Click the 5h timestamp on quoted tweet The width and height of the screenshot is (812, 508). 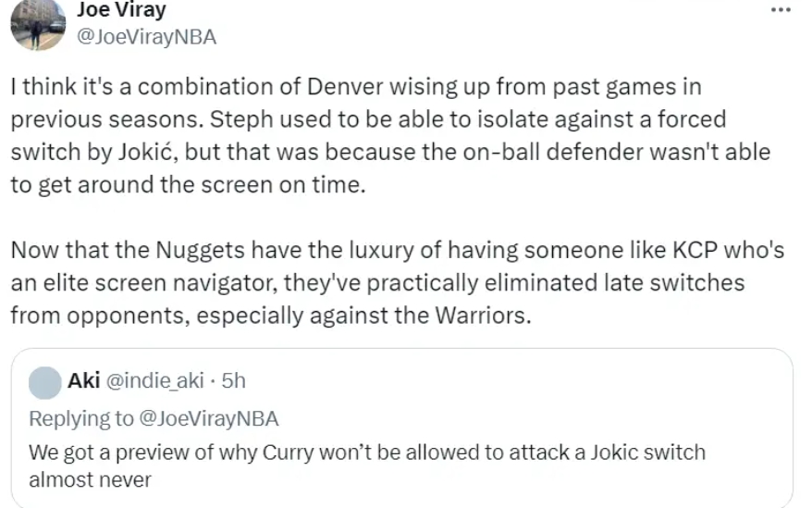[234, 381]
